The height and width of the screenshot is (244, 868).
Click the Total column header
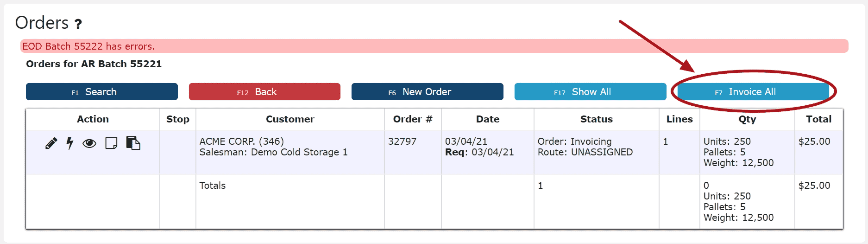[819, 119]
